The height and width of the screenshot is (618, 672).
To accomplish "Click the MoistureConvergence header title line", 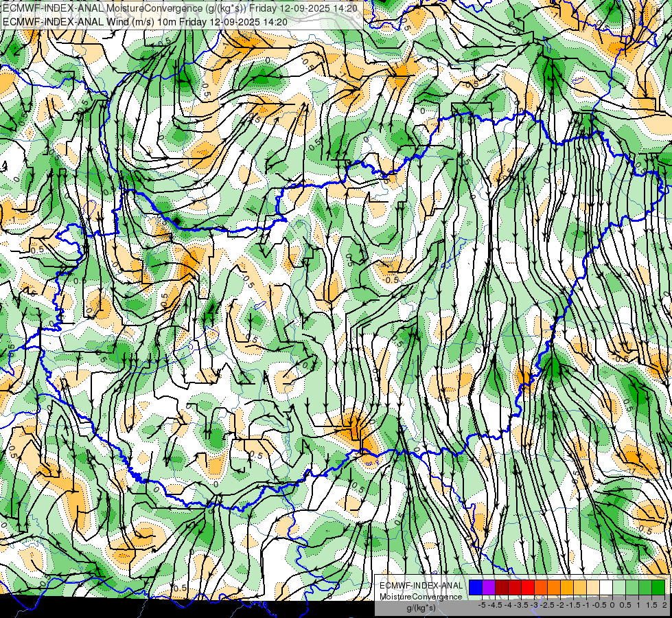I will [x=180, y=8].
